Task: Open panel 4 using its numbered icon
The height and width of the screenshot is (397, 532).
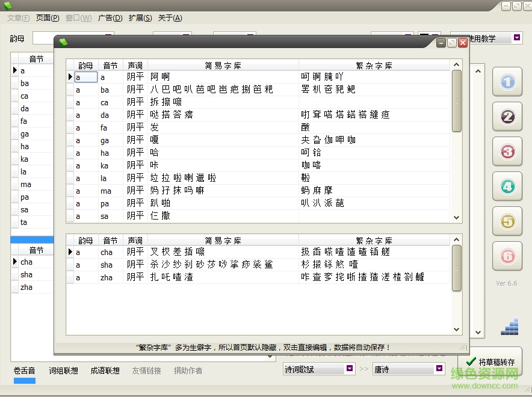Action: (507, 186)
